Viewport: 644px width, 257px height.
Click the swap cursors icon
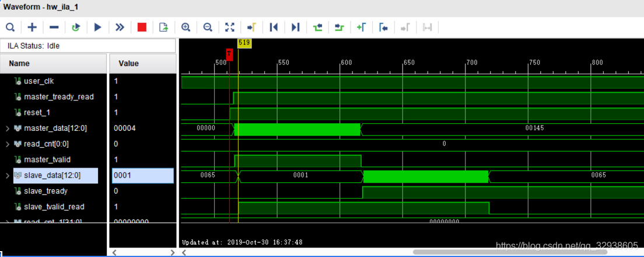click(x=428, y=27)
